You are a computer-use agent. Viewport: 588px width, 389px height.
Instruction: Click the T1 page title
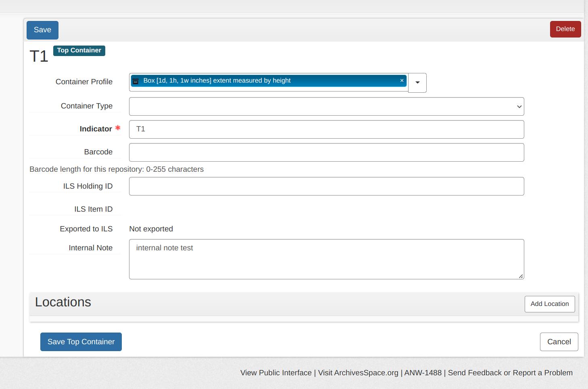click(39, 56)
